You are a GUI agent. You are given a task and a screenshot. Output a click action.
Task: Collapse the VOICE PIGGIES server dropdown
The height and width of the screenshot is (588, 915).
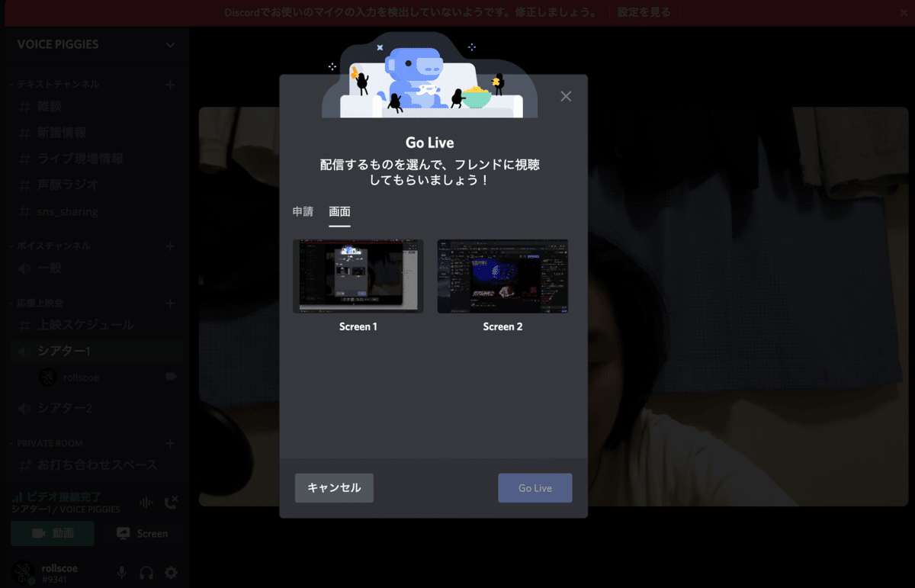pos(171,44)
